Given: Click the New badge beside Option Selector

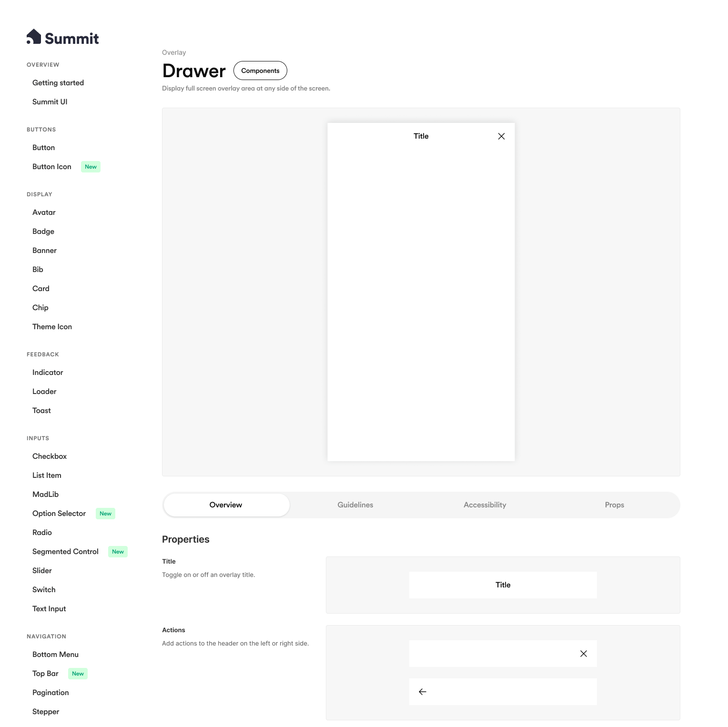Looking at the screenshot, I should click(x=105, y=514).
